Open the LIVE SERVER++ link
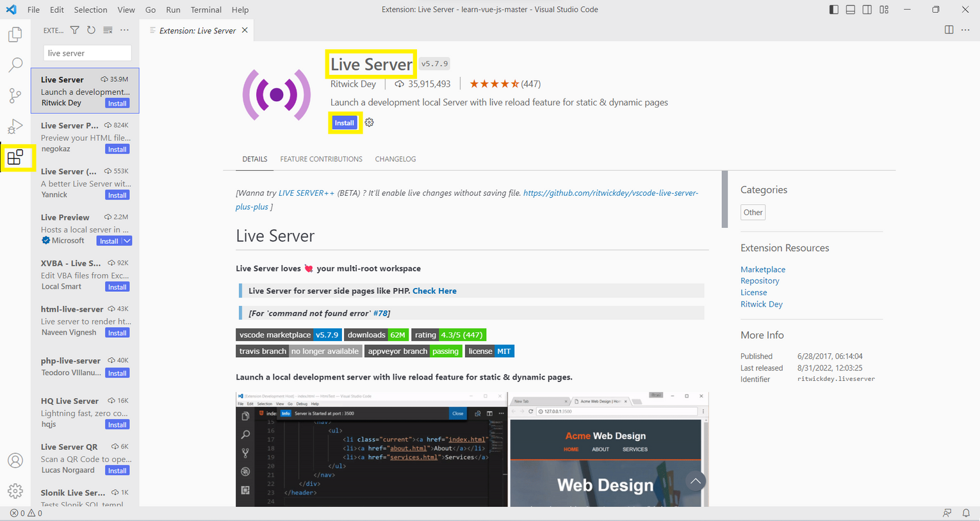 click(306, 193)
